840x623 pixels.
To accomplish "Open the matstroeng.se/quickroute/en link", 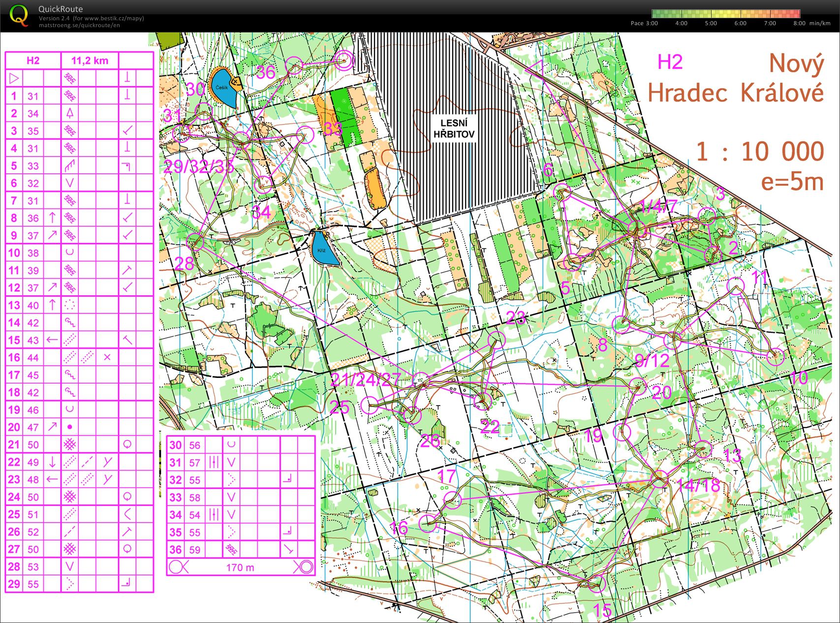I will pos(79,25).
